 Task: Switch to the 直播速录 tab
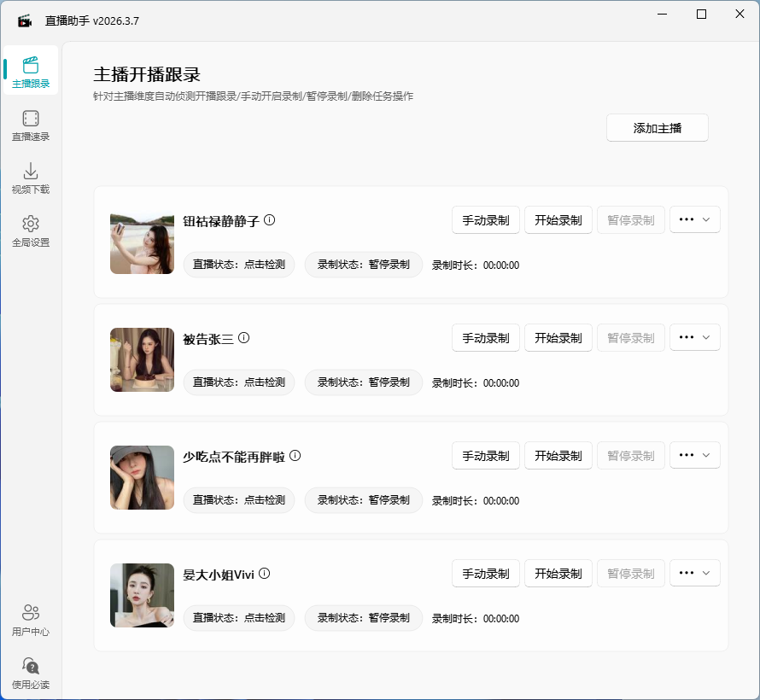31,124
